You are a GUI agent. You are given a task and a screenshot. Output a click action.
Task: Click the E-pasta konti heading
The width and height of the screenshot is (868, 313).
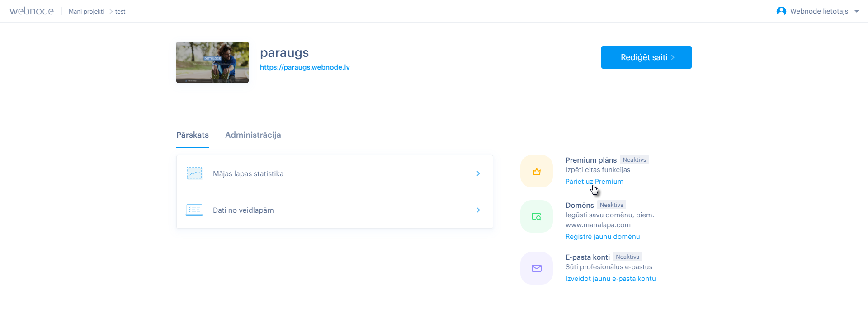(588, 257)
